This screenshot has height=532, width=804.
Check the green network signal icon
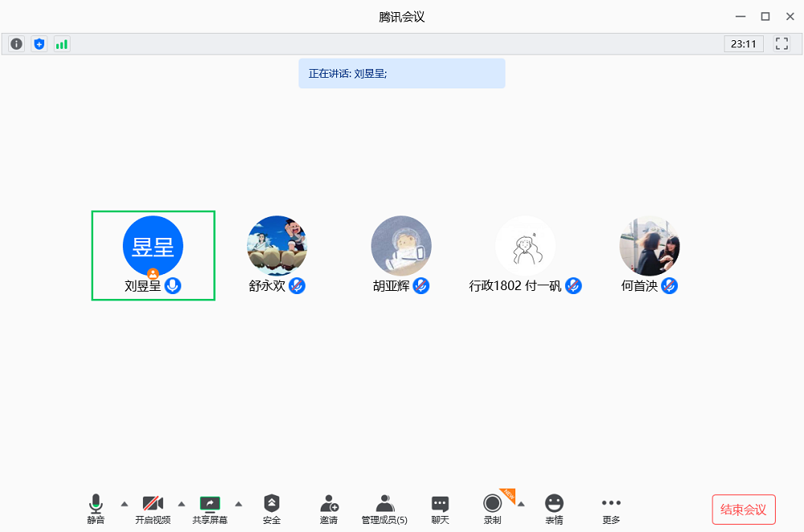(61, 44)
